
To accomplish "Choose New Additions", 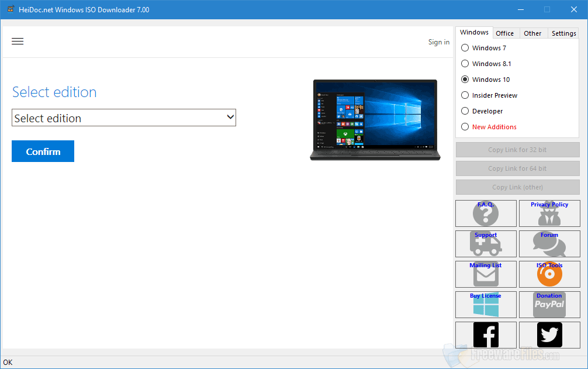I will tap(465, 126).
